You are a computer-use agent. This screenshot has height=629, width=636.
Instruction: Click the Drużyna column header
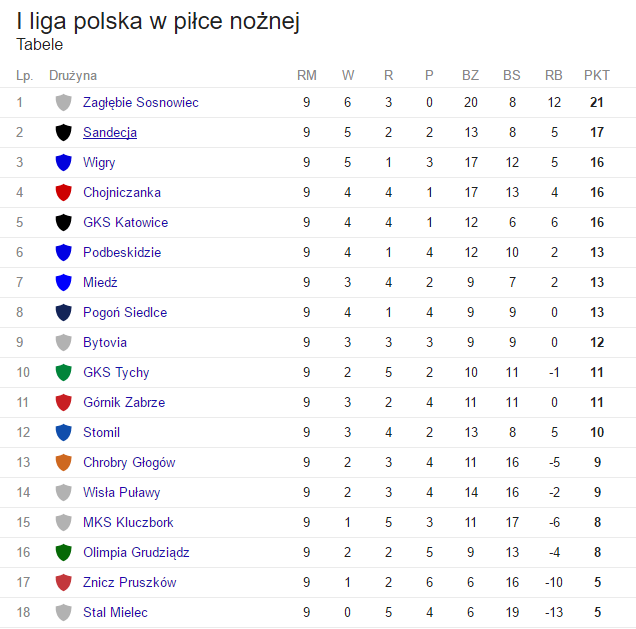click(73, 75)
